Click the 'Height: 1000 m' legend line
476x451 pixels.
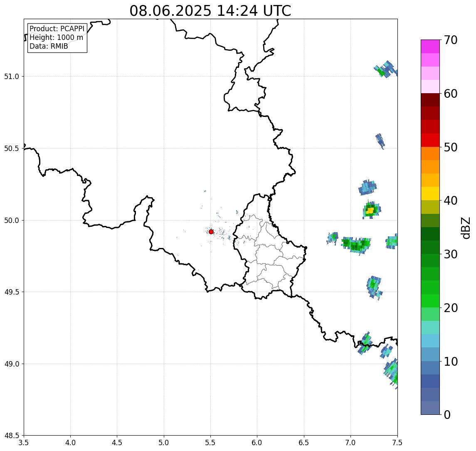coord(57,38)
